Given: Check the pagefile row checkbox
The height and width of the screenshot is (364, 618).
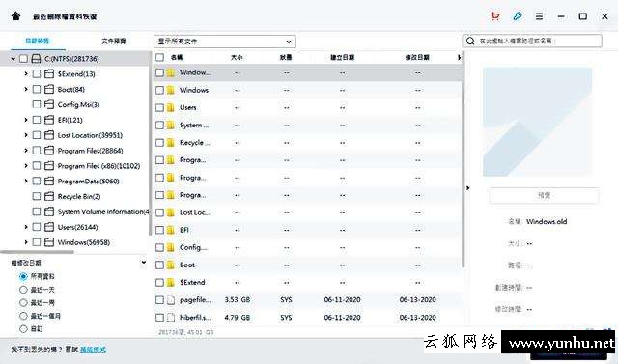Looking at the screenshot, I should pyautogui.click(x=159, y=300).
